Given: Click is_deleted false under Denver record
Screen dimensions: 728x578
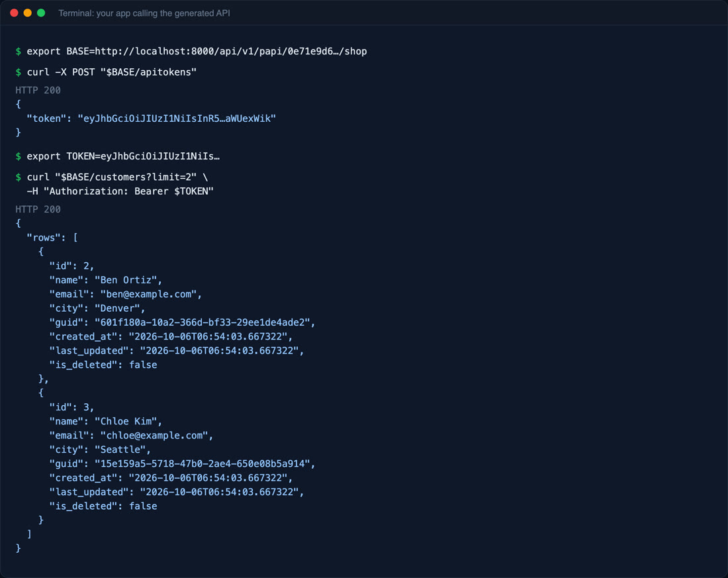Looking at the screenshot, I should tap(103, 365).
